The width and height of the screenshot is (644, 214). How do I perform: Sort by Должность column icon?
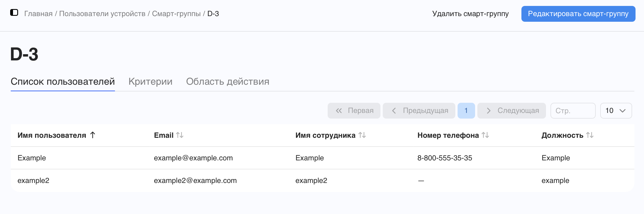(x=590, y=135)
